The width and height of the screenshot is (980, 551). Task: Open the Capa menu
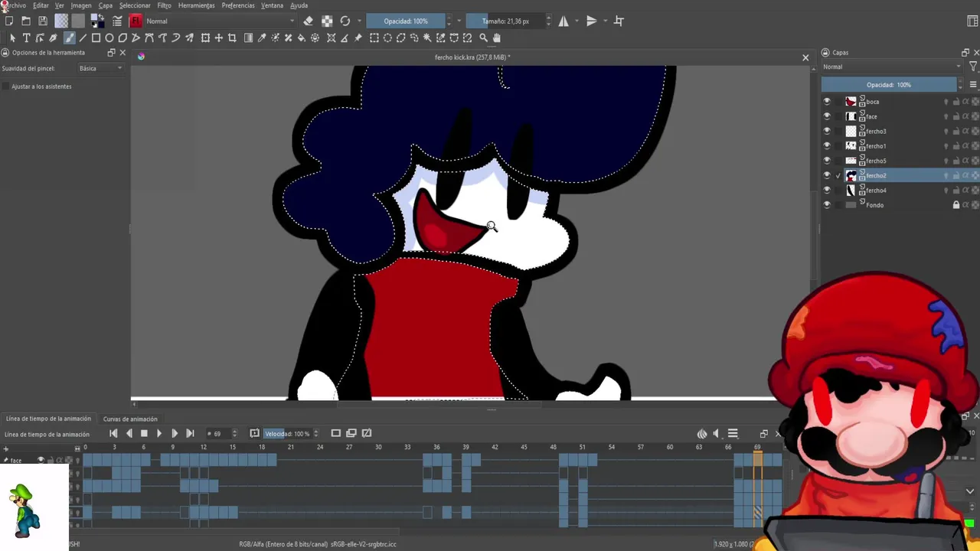pos(106,5)
